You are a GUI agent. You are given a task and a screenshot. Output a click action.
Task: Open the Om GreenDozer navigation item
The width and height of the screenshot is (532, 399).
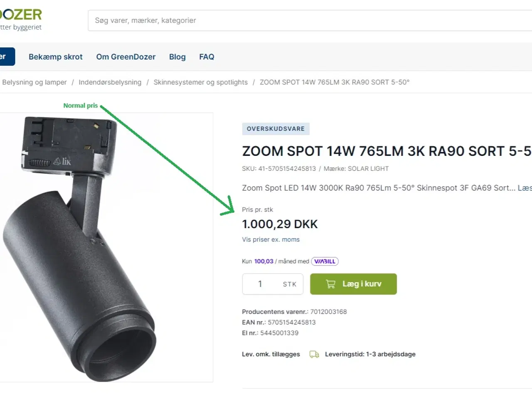126,57
